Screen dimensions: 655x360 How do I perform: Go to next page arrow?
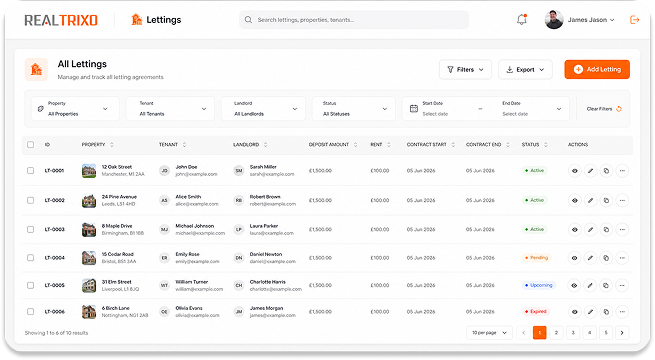click(622, 333)
